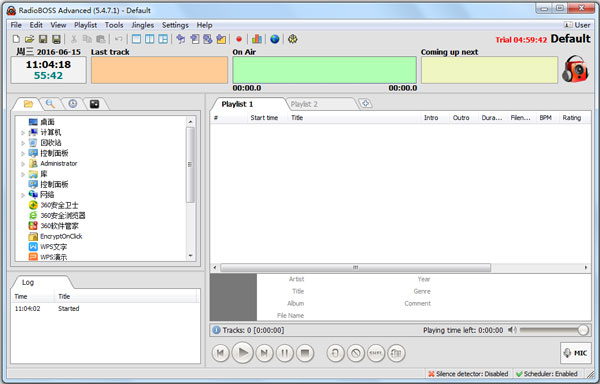600x384 pixels.
Task: Save playlist with the first floppy disk icon
Action: [43, 39]
